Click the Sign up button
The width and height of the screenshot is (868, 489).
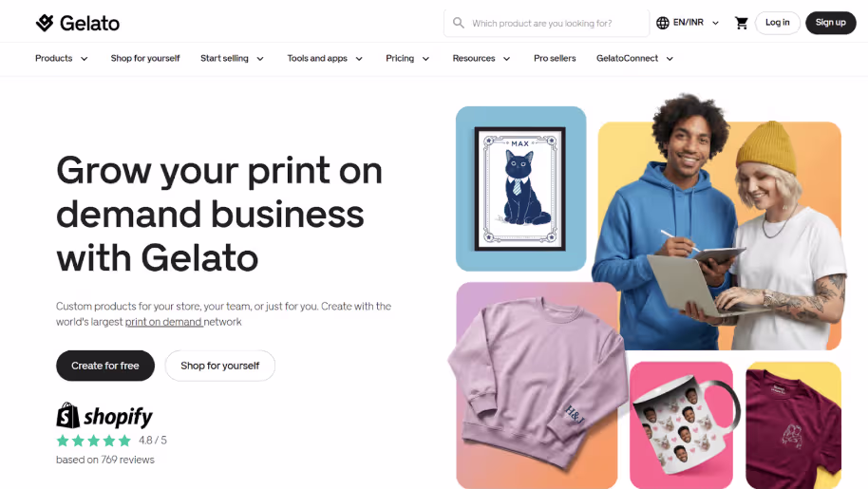830,23
